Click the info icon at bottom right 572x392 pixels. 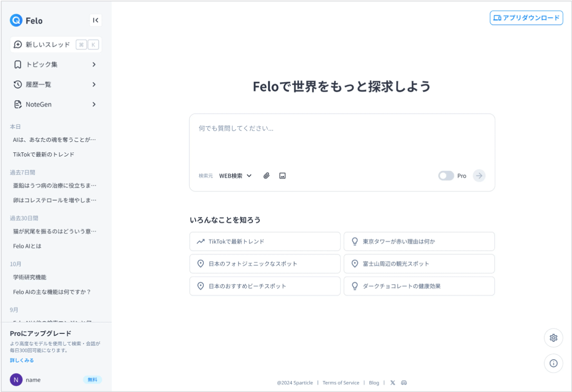[x=554, y=363]
